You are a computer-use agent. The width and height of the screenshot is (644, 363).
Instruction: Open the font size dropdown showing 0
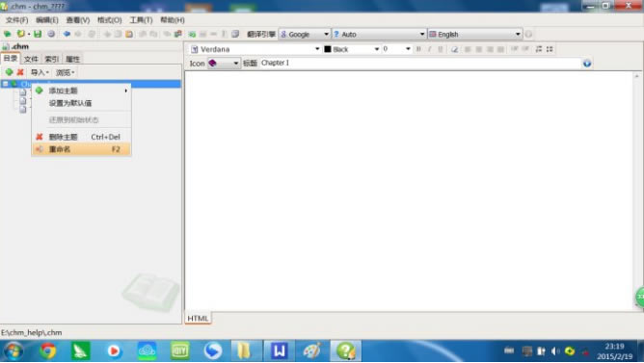click(x=397, y=49)
